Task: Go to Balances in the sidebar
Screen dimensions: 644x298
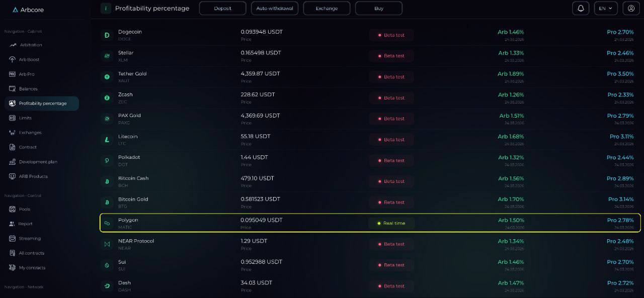Action: pyautogui.click(x=28, y=89)
